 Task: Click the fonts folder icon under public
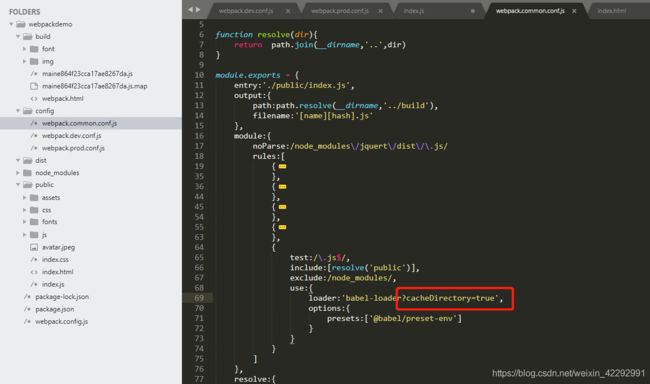34,222
